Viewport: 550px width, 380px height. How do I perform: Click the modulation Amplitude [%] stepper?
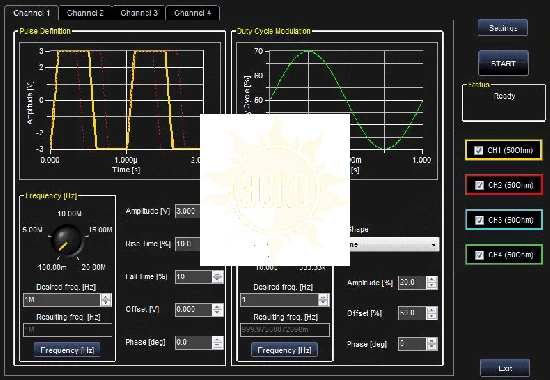(432, 282)
